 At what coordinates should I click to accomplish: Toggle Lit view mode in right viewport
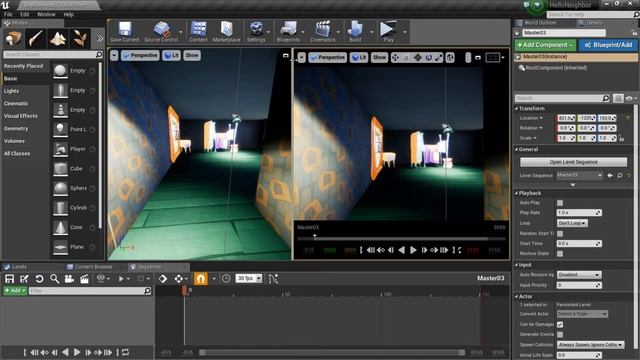click(358, 58)
